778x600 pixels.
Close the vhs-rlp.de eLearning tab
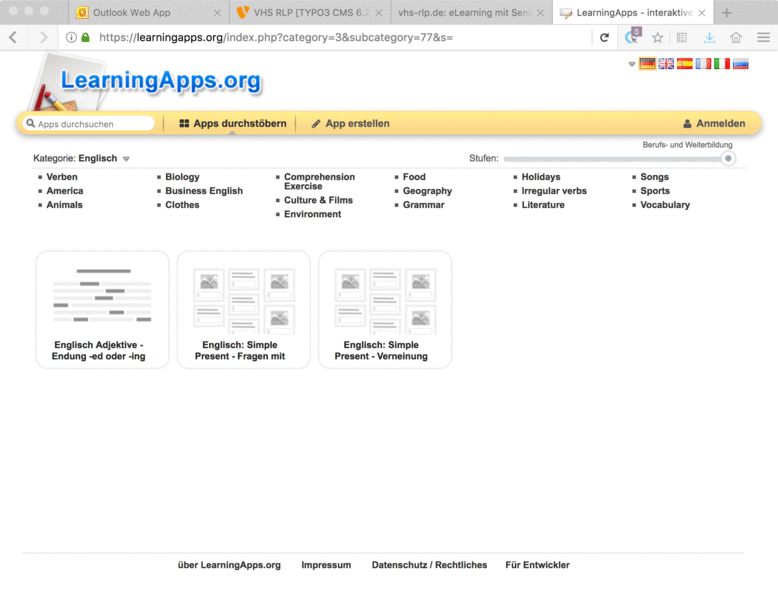tap(540, 13)
